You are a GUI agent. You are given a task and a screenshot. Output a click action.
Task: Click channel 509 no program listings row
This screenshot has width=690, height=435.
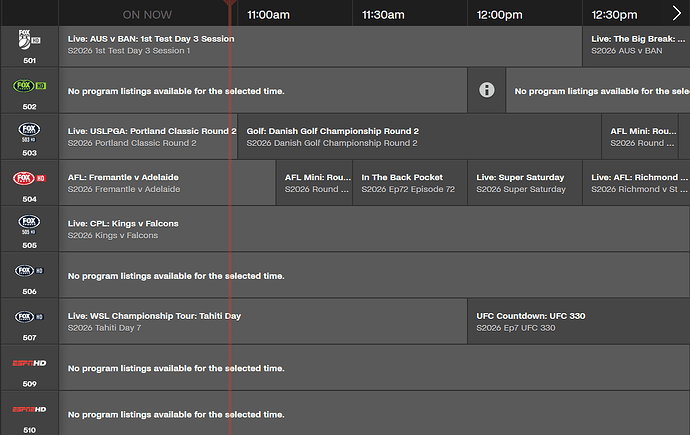pos(374,368)
